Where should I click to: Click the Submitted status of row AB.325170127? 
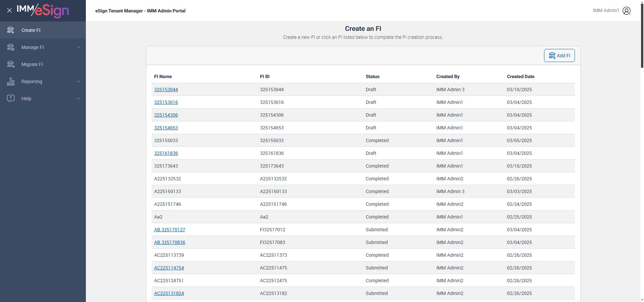pyautogui.click(x=377, y=230)
